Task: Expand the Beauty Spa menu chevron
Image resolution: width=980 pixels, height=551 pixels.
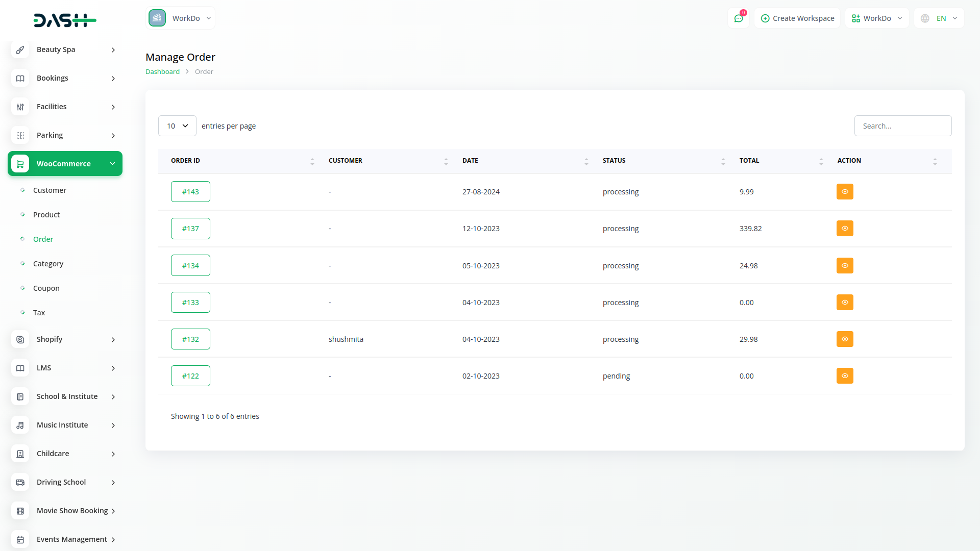Action: (x=113, y=50)
